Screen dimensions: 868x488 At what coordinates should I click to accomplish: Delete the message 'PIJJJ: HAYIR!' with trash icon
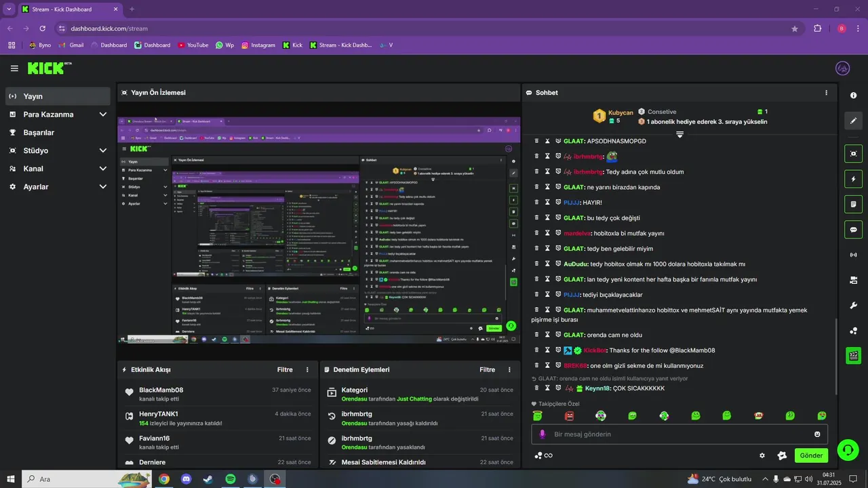(536, 202)
